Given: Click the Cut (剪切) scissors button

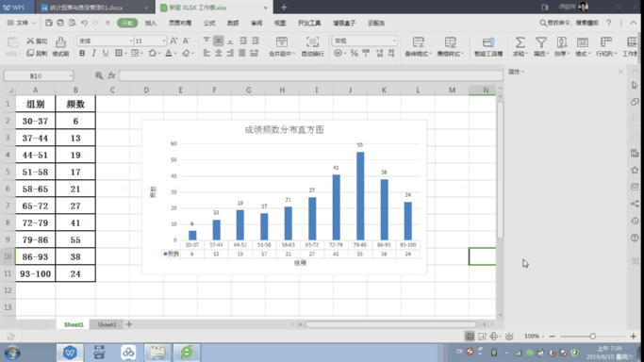Looking at the screenshot, I should point(37,41).
